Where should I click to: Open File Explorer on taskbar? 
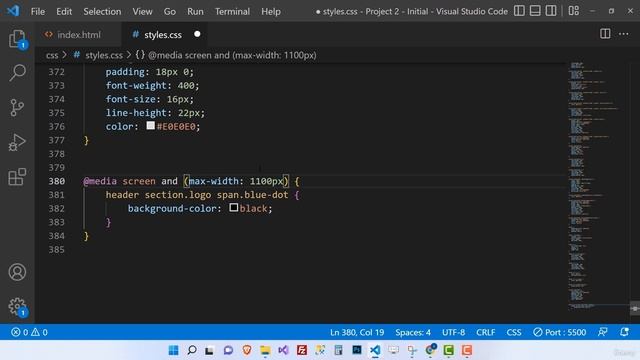(265, 350)
